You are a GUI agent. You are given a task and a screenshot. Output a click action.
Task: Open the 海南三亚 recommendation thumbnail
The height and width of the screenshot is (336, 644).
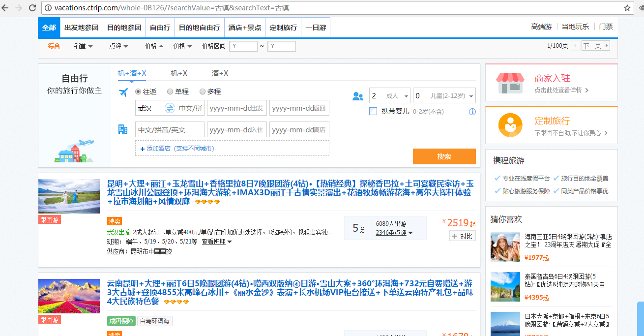[x=505, y=247]
